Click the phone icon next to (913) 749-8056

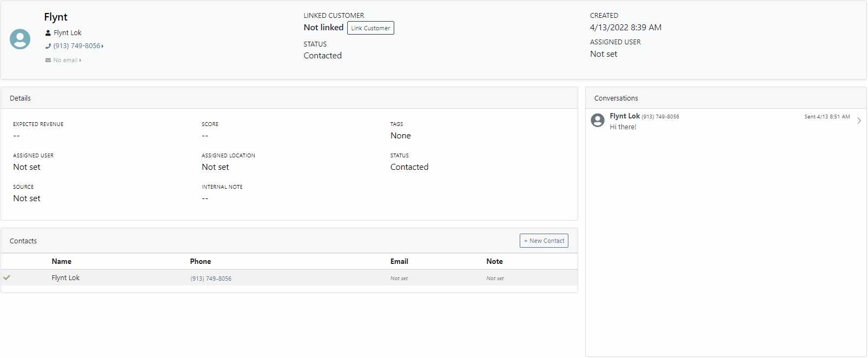48,46
